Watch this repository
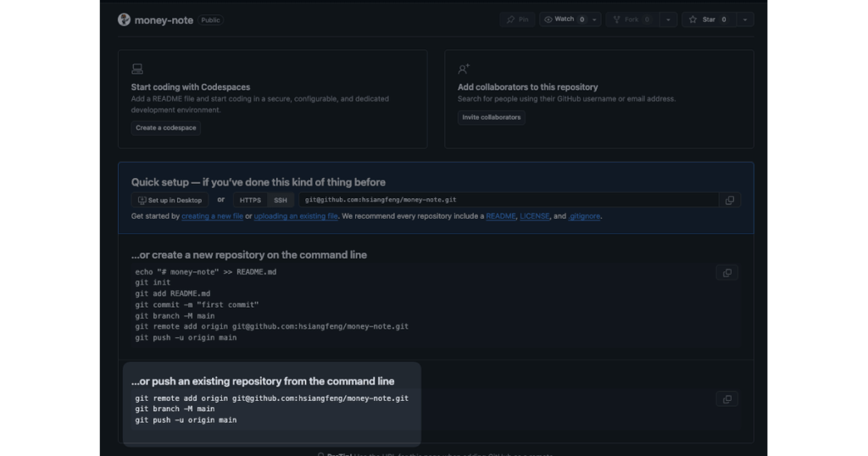This screenshot has width=868, height=456. click(x=564, y=19)
